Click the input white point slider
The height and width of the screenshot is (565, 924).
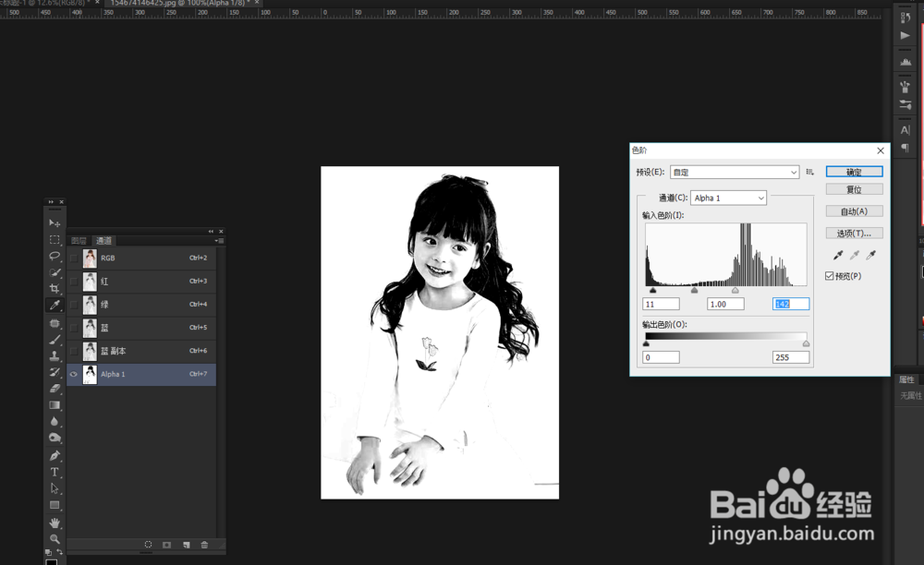(x=735, y=290)
